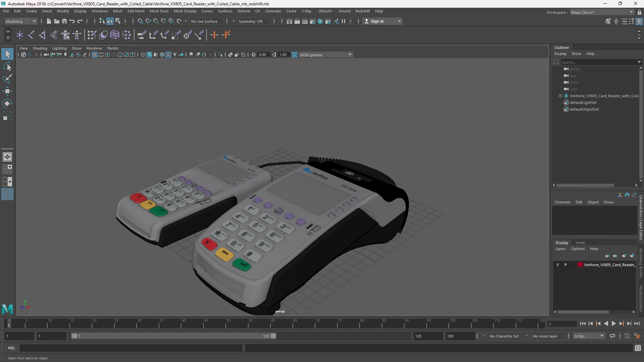Screen dimensions: 644x362
Task: Select defaultLightSet in the Outliner
Action: point(583,103)
